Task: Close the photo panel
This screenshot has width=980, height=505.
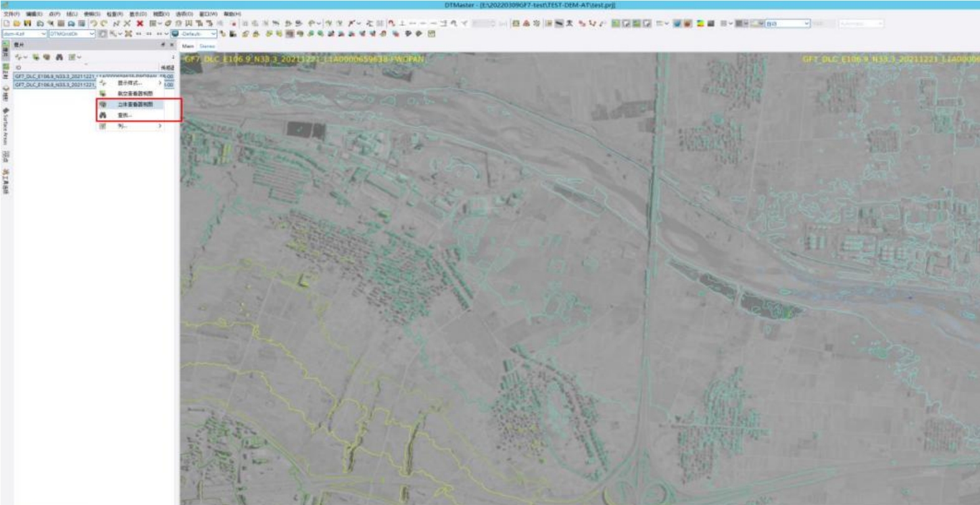Action: [172, 45]
